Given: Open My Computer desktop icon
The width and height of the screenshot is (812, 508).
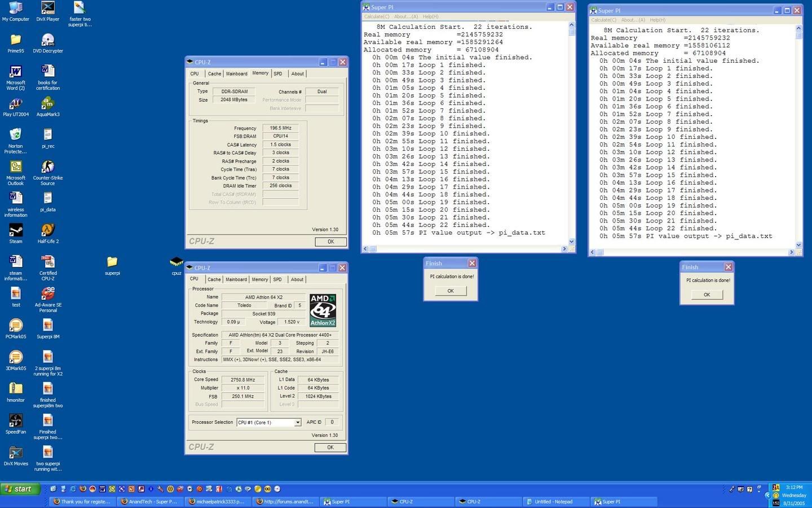Looking at the screenshot, I should point(16,12).
